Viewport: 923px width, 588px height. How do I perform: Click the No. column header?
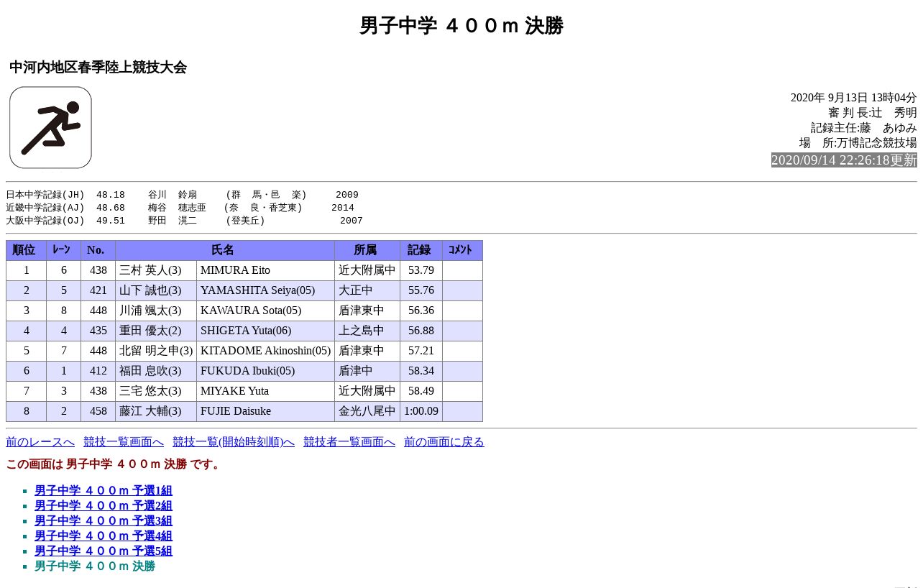(x=98, y=250)
